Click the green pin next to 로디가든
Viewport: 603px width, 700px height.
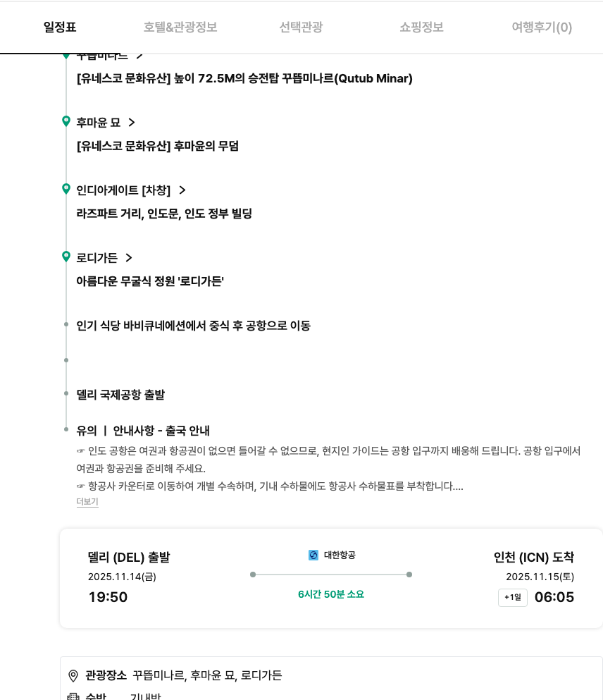(x=66, y=257)
